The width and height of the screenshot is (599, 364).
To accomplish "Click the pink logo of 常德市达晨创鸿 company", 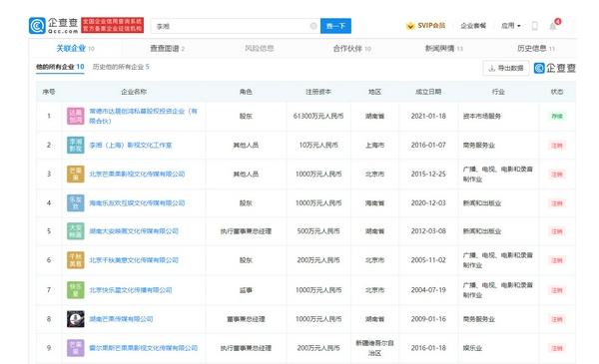I will [75, 116].
